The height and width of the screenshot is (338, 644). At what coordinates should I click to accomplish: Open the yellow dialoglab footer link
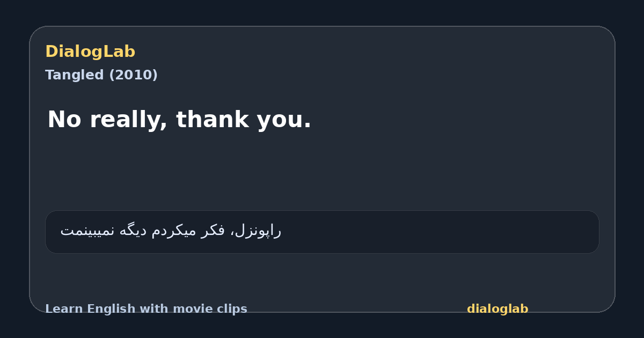497,309
